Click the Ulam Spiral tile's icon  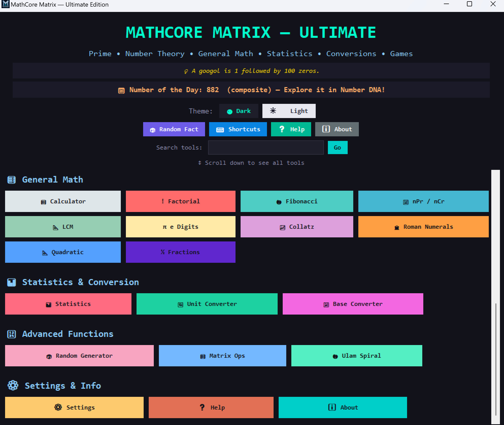coord(335,356)
